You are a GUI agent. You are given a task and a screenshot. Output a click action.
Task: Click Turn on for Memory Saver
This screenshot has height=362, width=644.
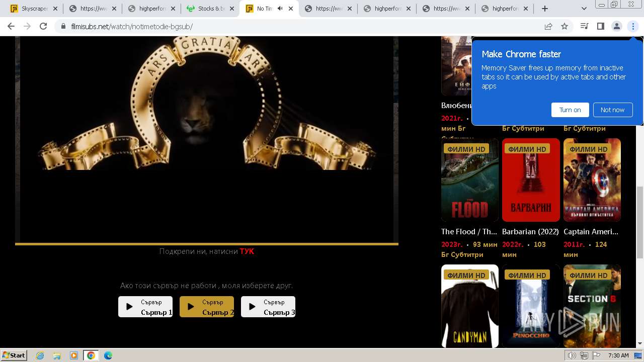pyautogui.click(x=570, y=110)
